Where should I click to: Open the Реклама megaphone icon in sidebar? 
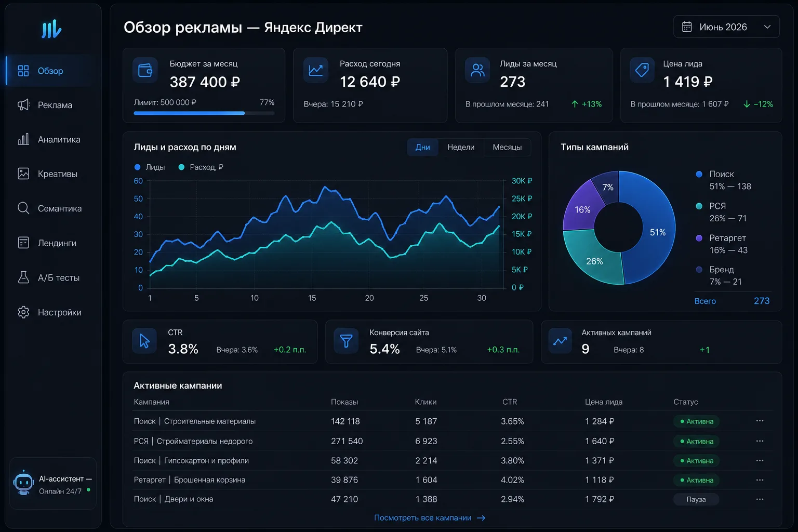[23, 105]
